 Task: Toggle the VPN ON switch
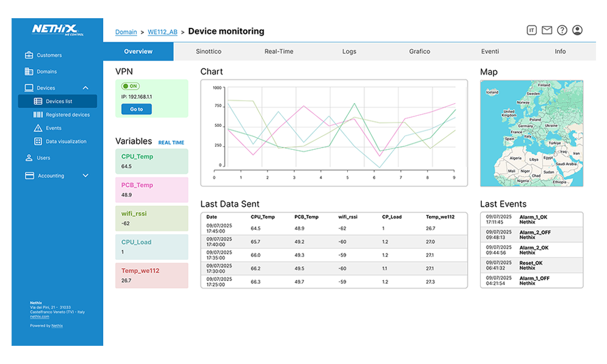pos(131,86)
